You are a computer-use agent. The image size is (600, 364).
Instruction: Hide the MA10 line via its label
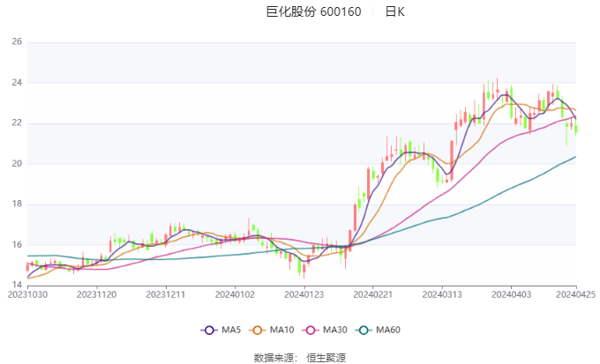click(281, 330)
